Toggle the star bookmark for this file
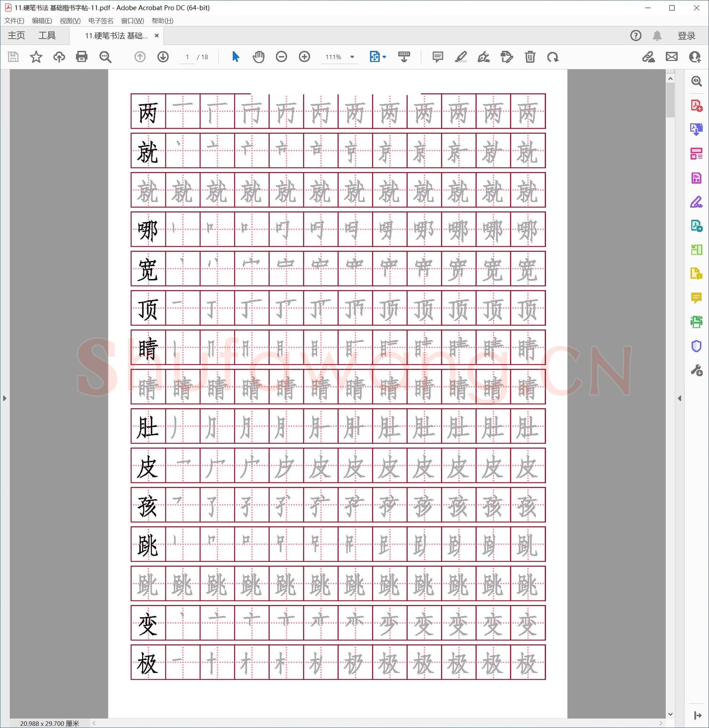This screenshot has width=709, height=728. point(36,57)
